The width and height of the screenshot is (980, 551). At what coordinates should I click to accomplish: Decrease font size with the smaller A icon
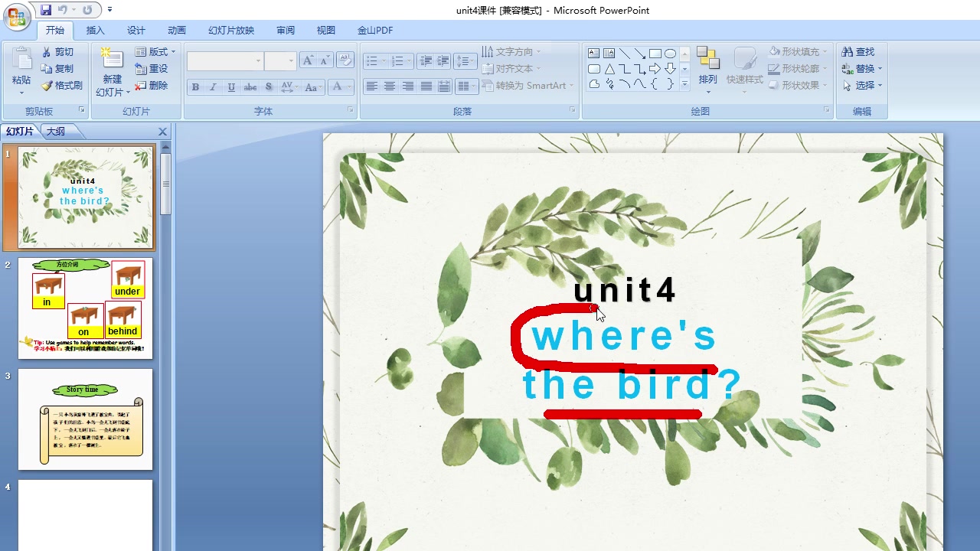(x=325, y=60)
